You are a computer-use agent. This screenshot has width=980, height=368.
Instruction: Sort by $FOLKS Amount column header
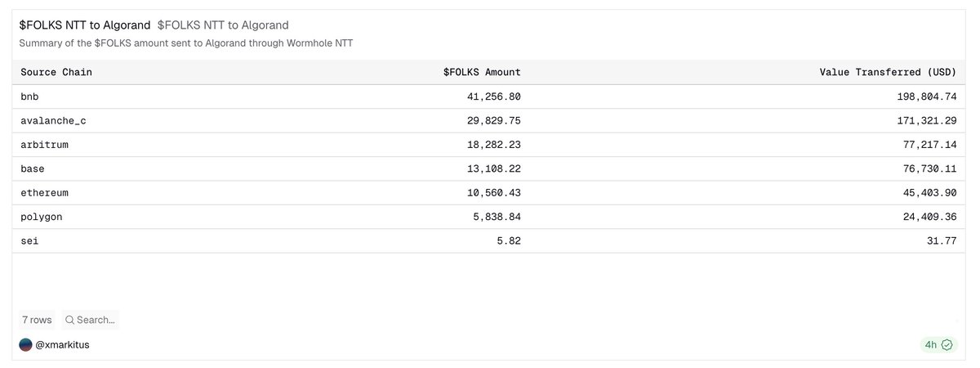[482, 72]
